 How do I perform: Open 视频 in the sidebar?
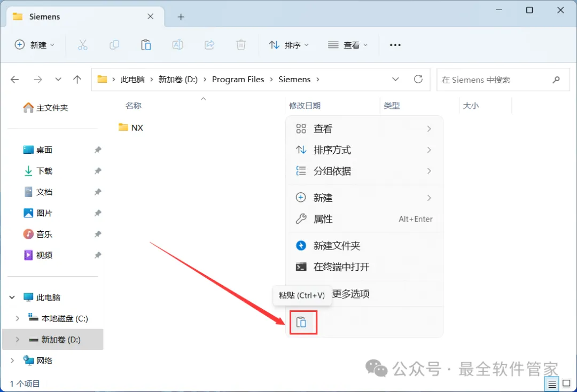38,255
